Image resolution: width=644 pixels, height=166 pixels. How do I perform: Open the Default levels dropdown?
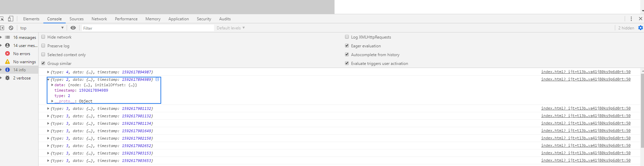(231, 28)
